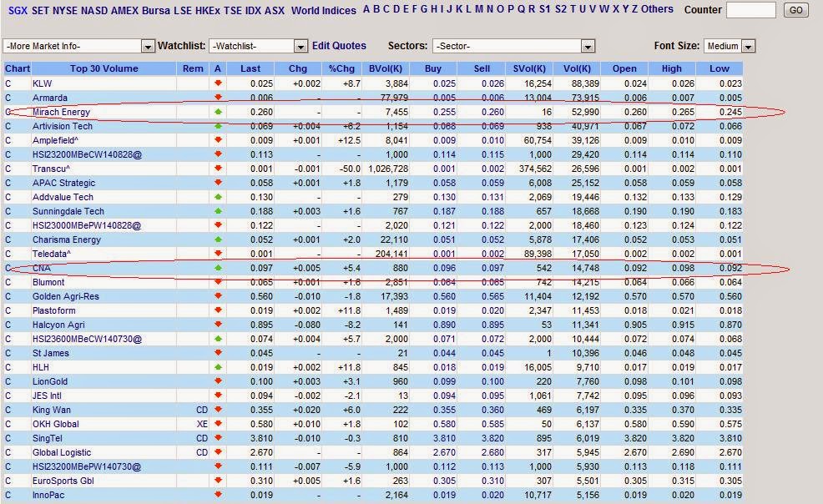The image size is (823, 504).
Task: Open the Artivision Tech counter link
Action: [63, 126]
